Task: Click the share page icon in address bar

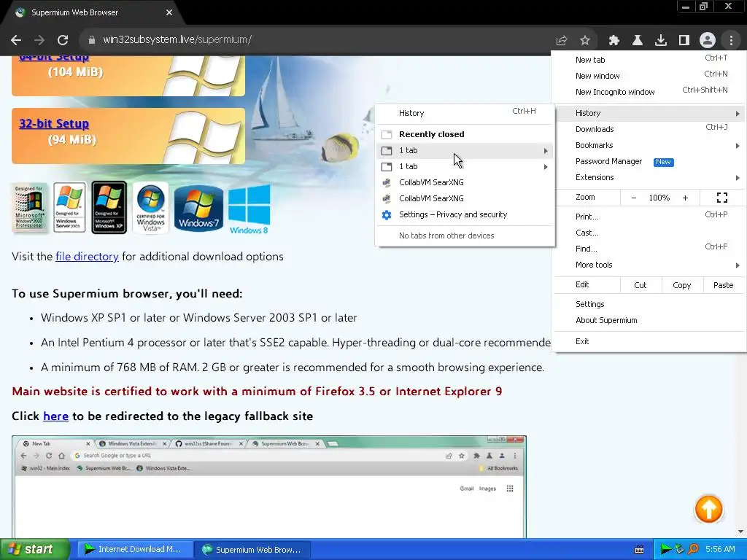Action: [562, 41]
